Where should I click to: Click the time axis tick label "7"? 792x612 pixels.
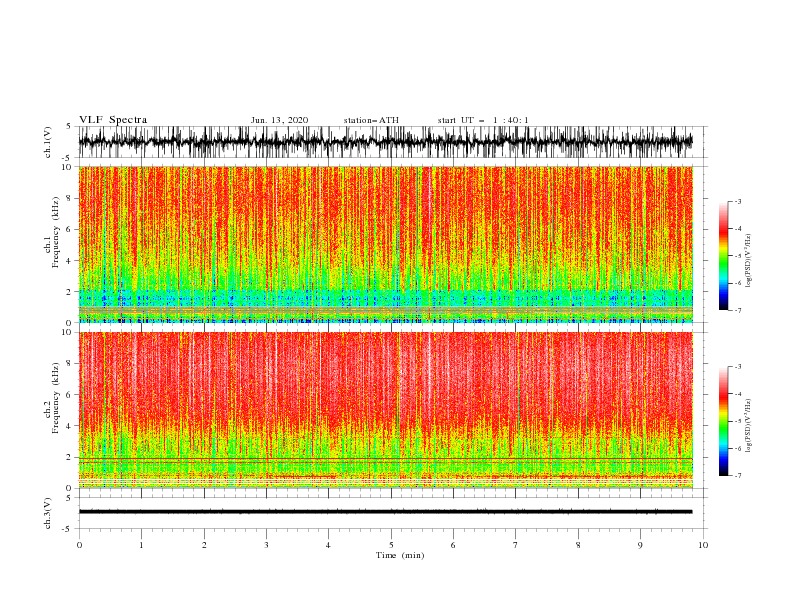click(x=516, y=545)
